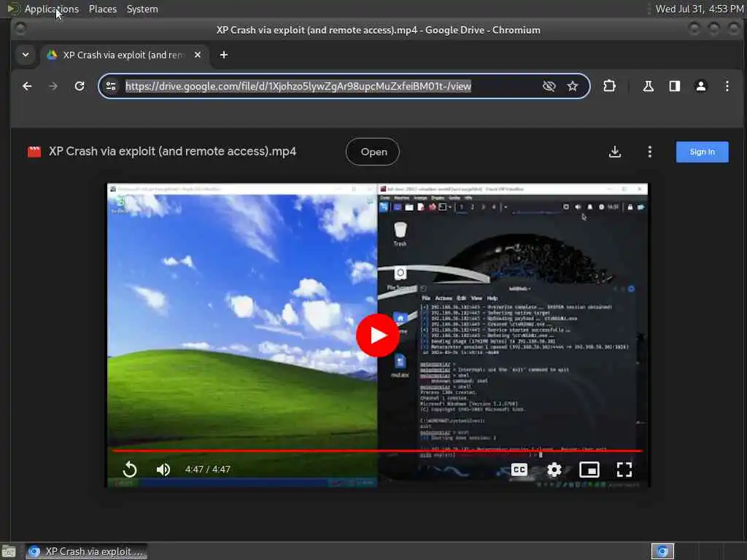The height and width of the screenshot is (560, 747).
Task: Open the System menu
Action: (142, 9)
